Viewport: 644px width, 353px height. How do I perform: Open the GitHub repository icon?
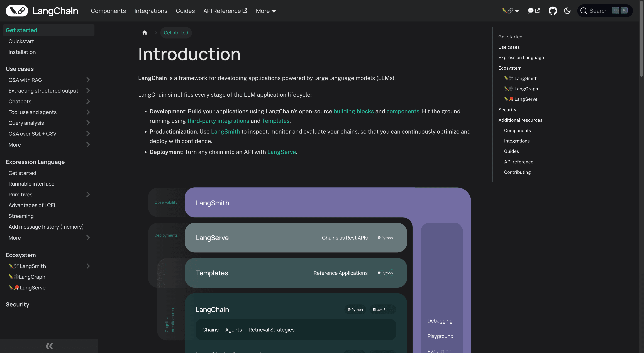click(x=553, y=11)
